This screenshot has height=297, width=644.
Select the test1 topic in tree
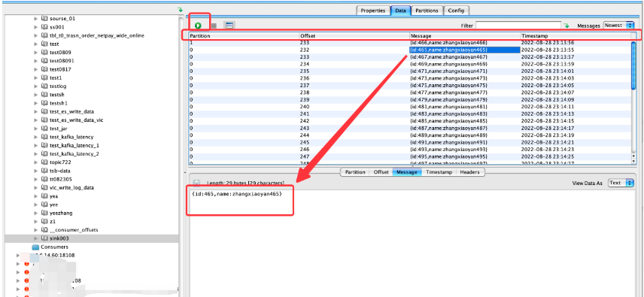[56, 77]
